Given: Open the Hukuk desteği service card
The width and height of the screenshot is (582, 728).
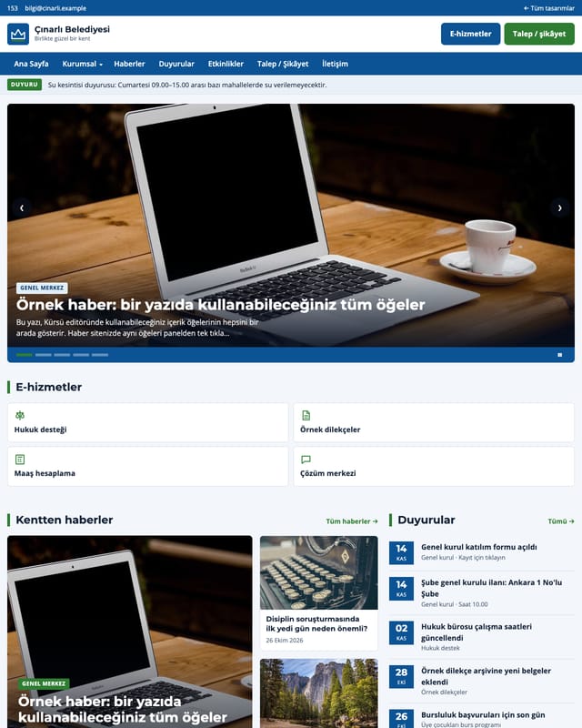Looking at the screenshot, I should point(147,422).
